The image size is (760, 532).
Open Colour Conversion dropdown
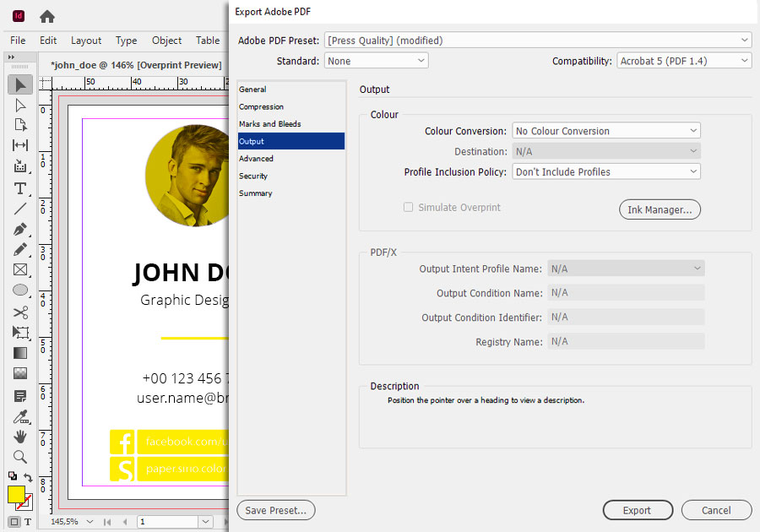605,131
